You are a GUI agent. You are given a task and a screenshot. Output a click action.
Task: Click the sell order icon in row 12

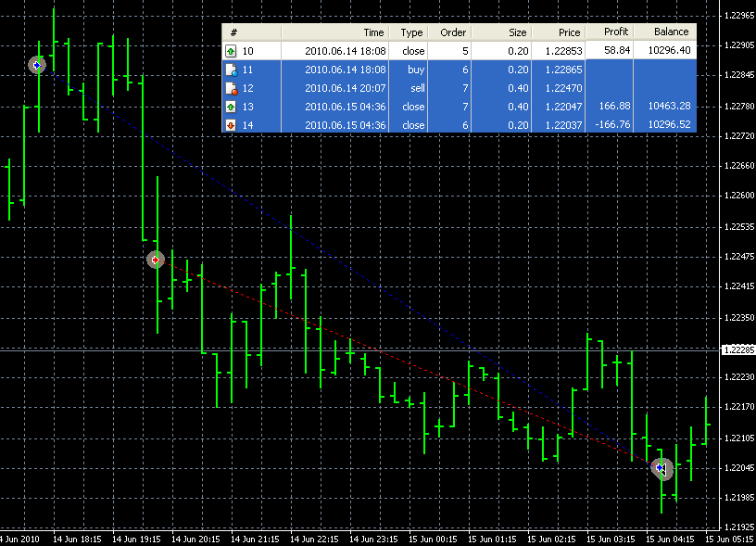coord(232,88)
